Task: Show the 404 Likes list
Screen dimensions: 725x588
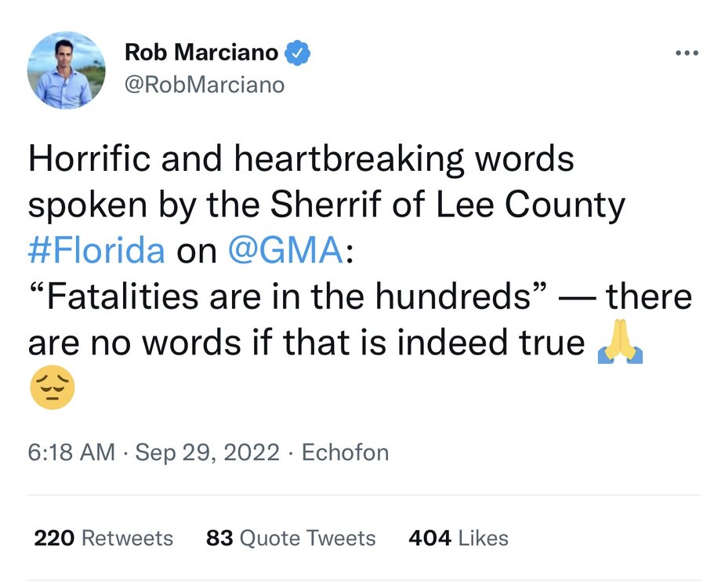Action: pos(459,538)
